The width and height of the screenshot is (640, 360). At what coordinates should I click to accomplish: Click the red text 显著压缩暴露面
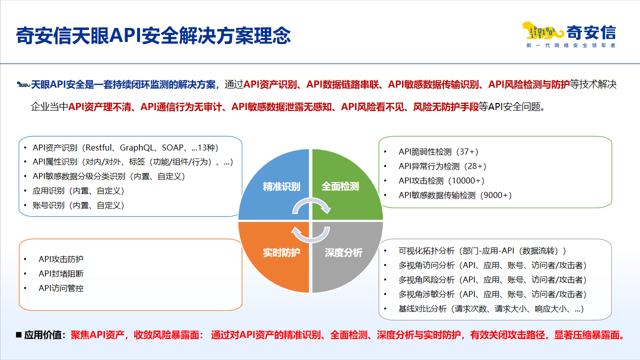click(587, 335)
